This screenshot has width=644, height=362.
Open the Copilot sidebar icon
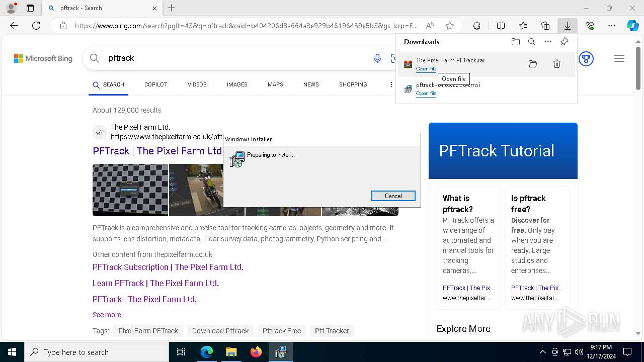click(632, 26)
